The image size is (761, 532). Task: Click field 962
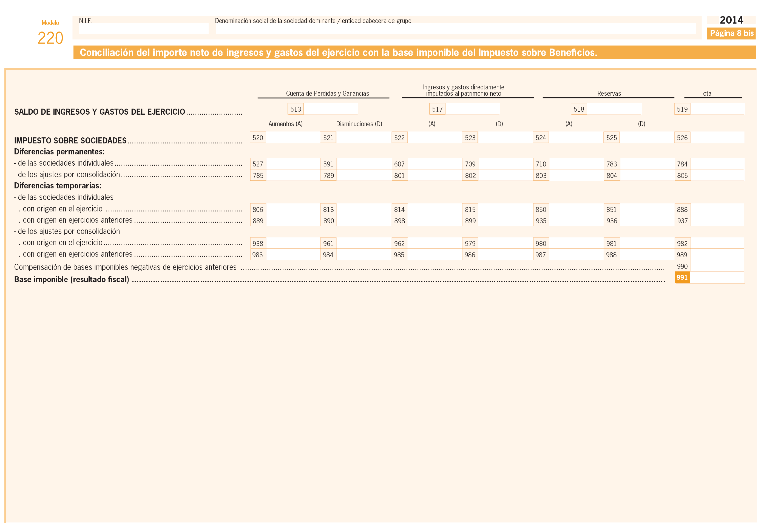pos(435,243)
